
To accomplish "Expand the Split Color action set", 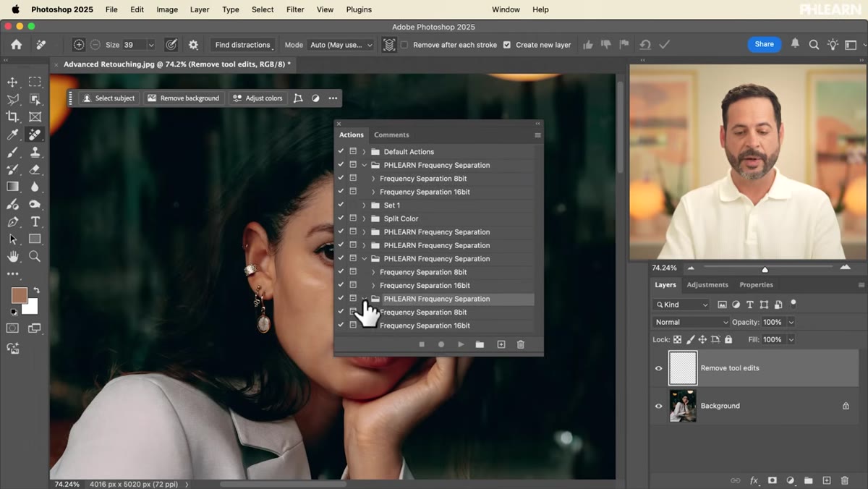I will (x=364, y=218).
